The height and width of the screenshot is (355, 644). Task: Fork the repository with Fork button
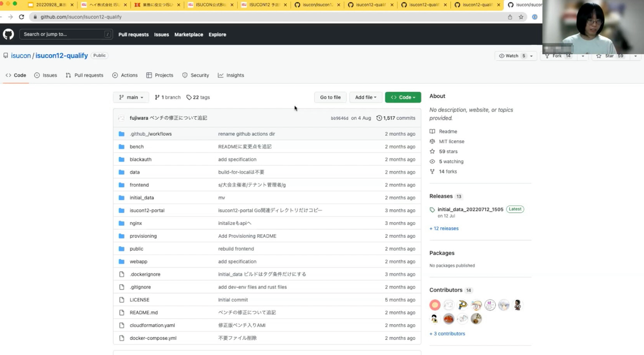click(x=558, y=56)
